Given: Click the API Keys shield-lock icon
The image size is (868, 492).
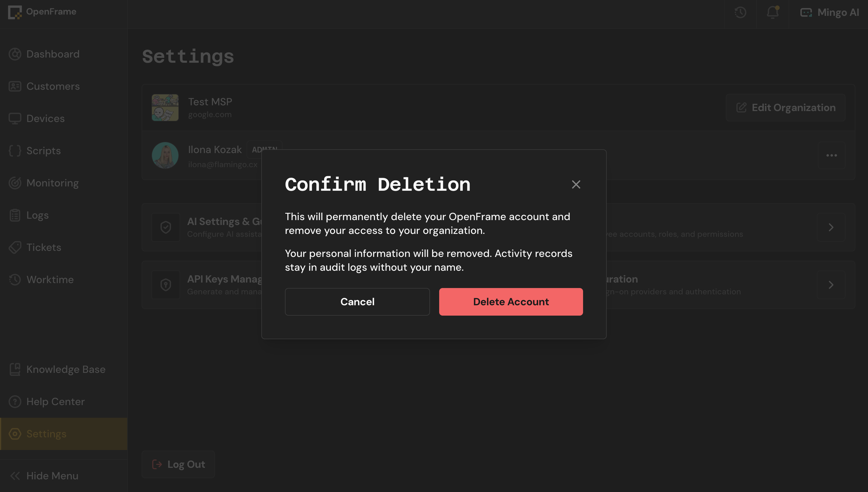Looking at the screenshot, I should click(165, 285).
